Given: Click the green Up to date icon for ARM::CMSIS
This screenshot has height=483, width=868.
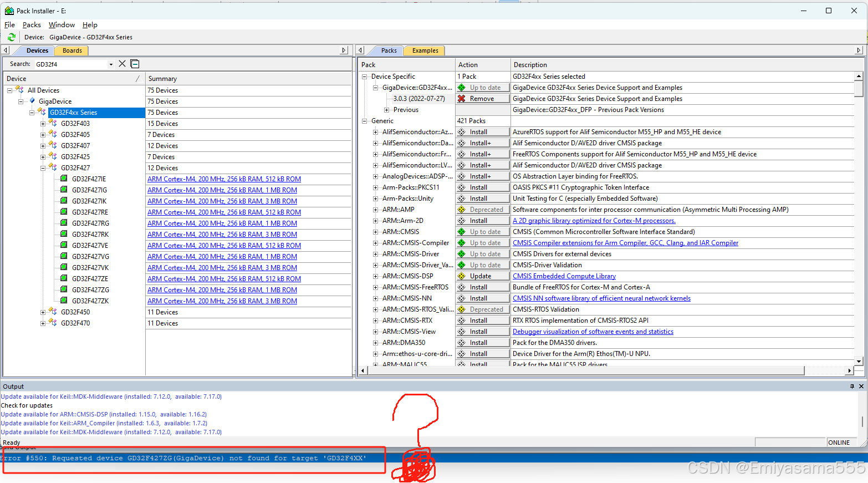Looking at the screenshot, I should [462, 232].
